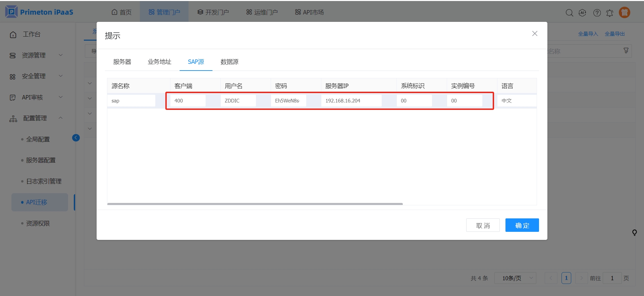Switch to the 服务器 tab

(122, 62)
